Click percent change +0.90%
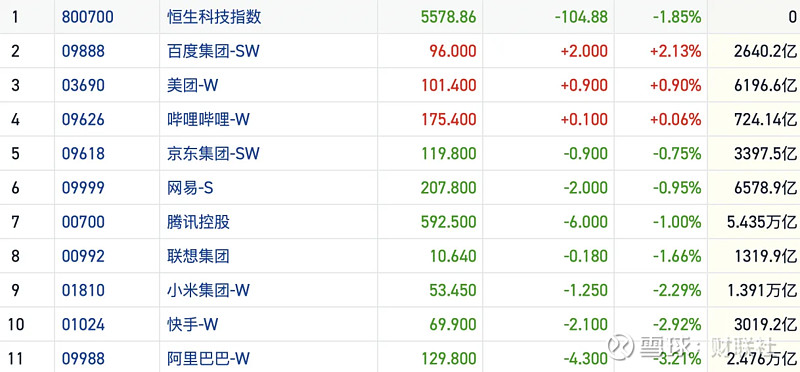Image resolution: width=800 pixels, height=372 pixels. (676, 85)
